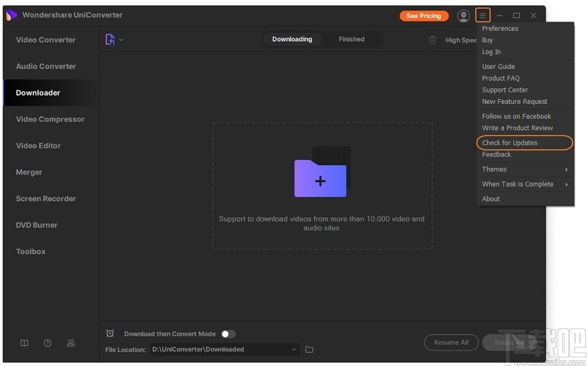Click the dashed download drop area text
This screenshot has width=588, height=366.
pyautogui.click(x=322, y=223)
